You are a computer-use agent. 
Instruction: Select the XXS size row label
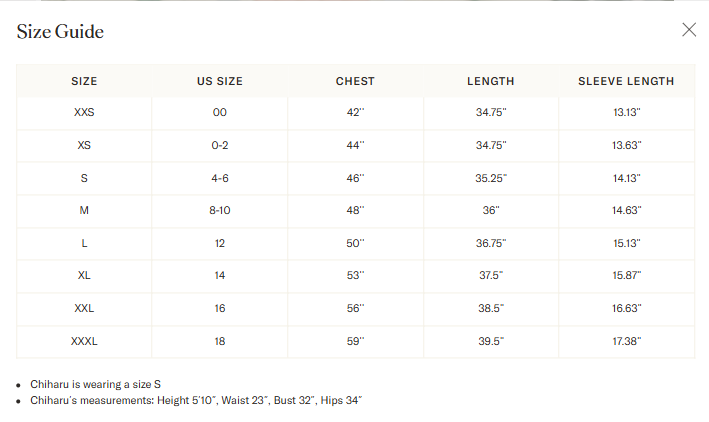pos(84,112)
